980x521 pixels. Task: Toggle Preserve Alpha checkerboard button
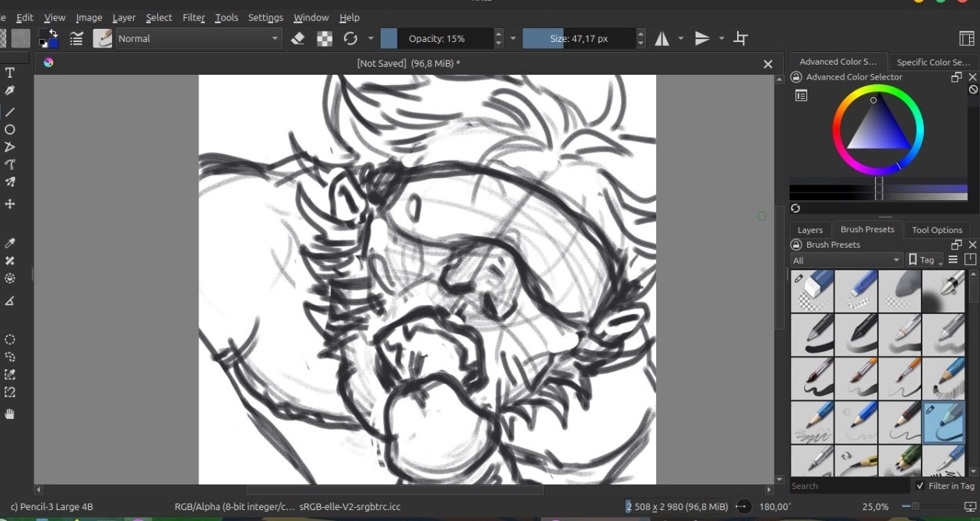tap(325, 38)
